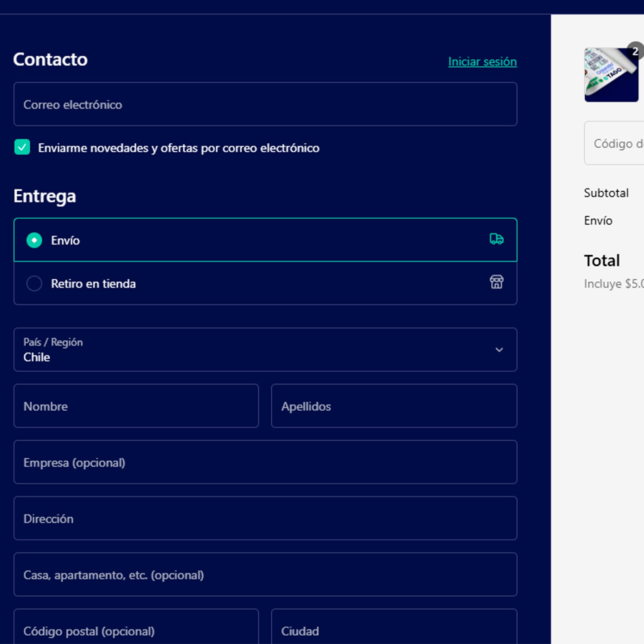Viewport: 644px width, 644px height.
Task: Focus the Dirección input field
Action: [x=265, y=518]
